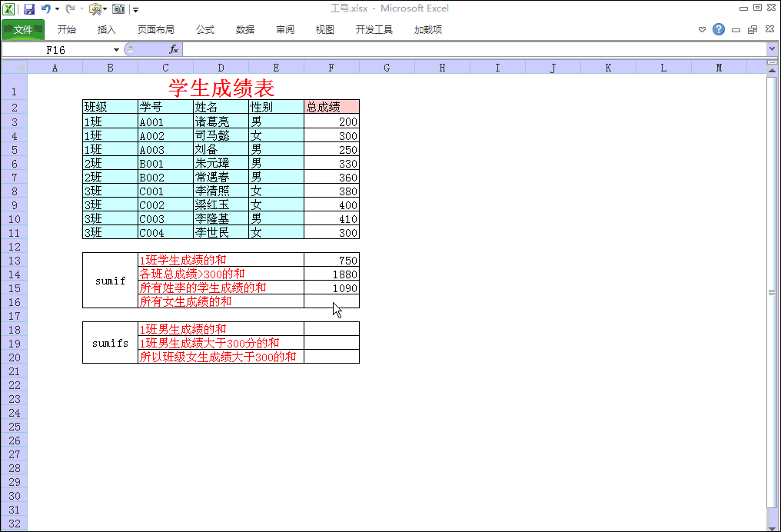Open the 文件 tab

23,29
